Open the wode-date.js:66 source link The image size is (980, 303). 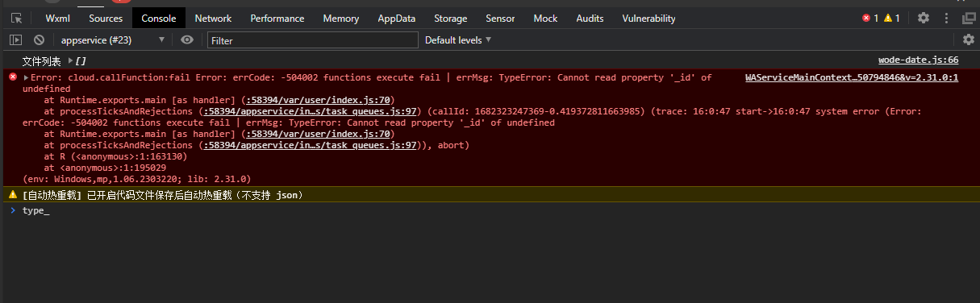pyautogui.click(x=918, y=60)
